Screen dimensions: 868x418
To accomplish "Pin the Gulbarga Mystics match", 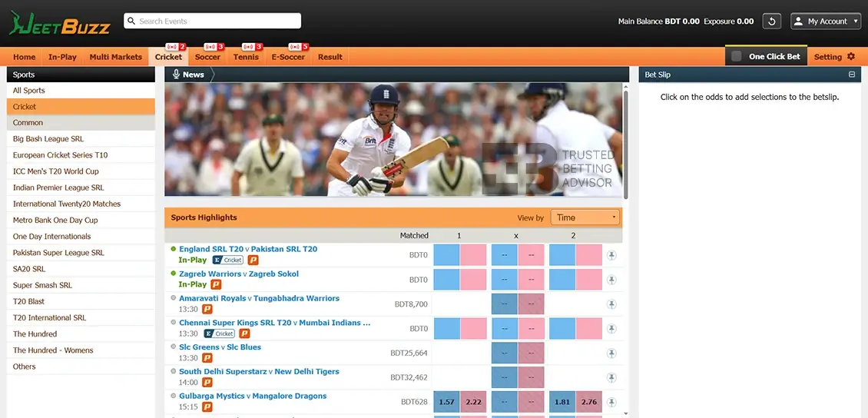I will pyautogui.click(x=611, y=402).
